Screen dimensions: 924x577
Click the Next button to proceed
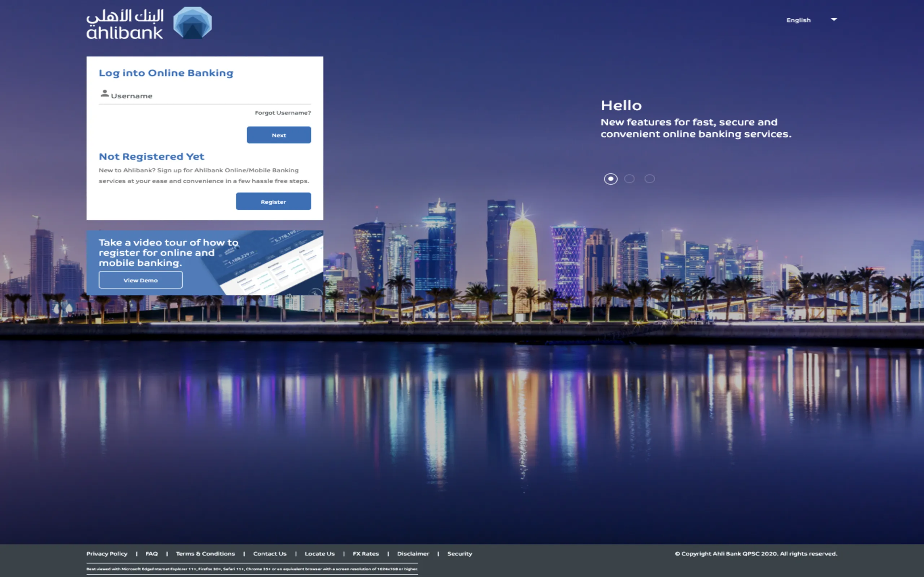[278, 134]
